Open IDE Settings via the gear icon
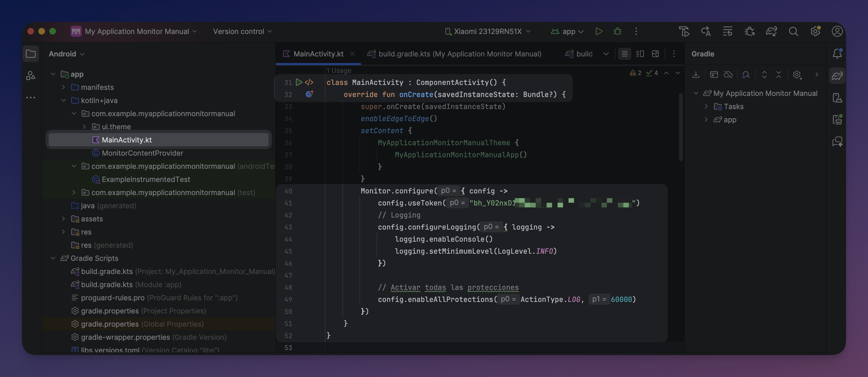The image size is (868, 377). pos(815,31)
